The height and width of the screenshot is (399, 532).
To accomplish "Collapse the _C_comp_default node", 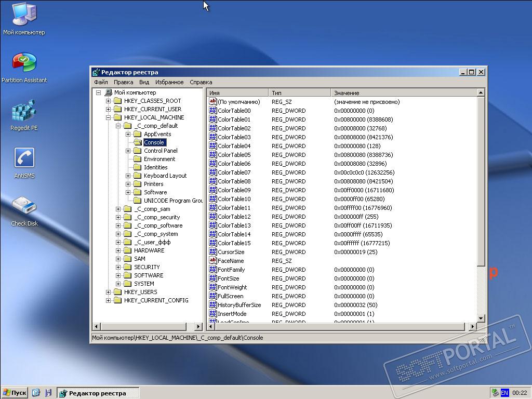I will [118, 126].
